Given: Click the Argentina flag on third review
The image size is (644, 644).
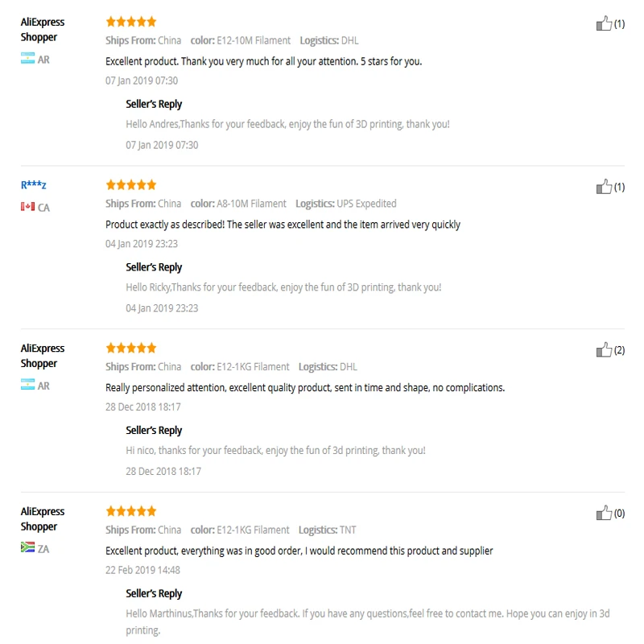Looking at the screenshot, I should pyautogui.click(x=27, y=384).
